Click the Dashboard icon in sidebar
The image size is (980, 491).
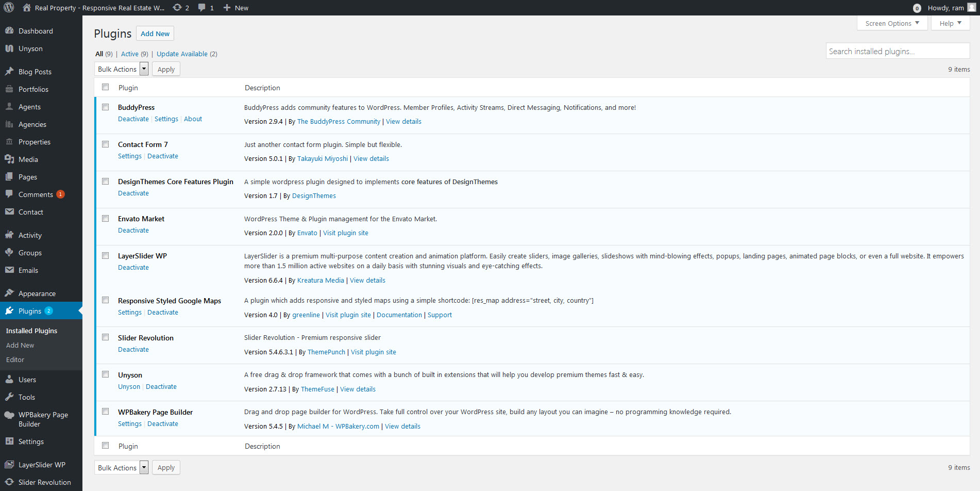tap(9, 31)
